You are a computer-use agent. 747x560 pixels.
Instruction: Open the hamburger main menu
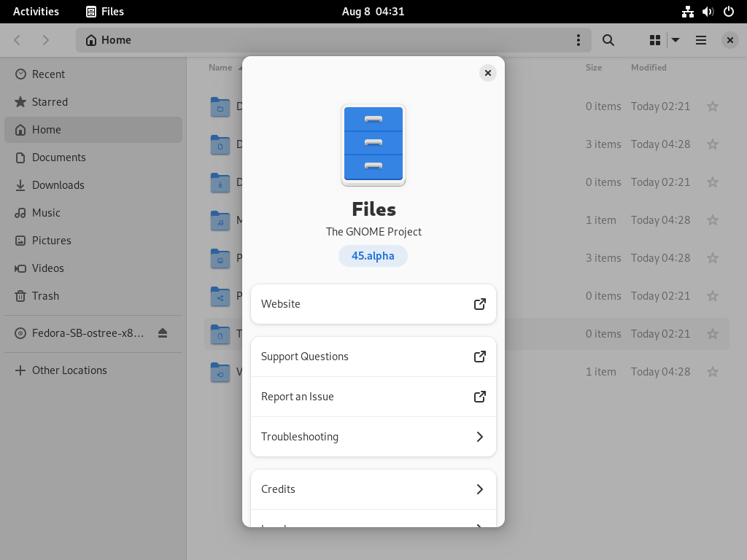[701, 40]
